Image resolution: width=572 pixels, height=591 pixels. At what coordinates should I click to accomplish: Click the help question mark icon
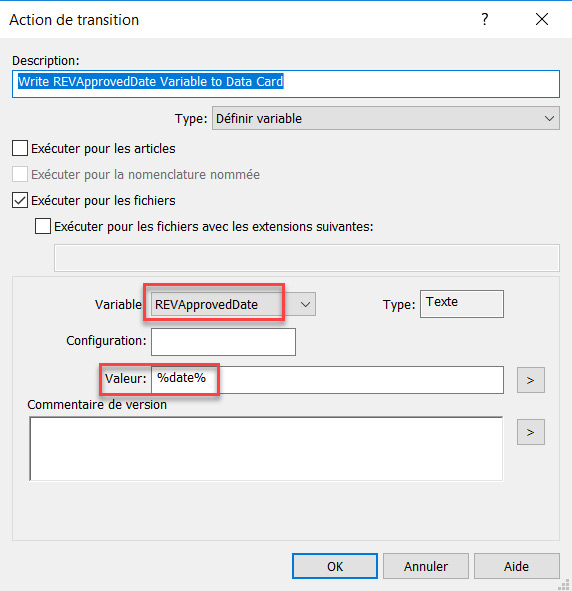[485, 19]
